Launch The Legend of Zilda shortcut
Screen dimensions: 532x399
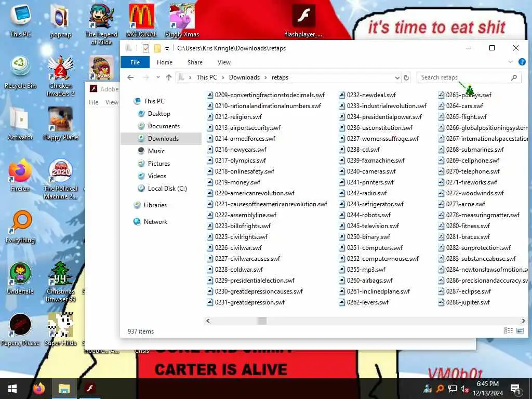(x=101, y=24)
